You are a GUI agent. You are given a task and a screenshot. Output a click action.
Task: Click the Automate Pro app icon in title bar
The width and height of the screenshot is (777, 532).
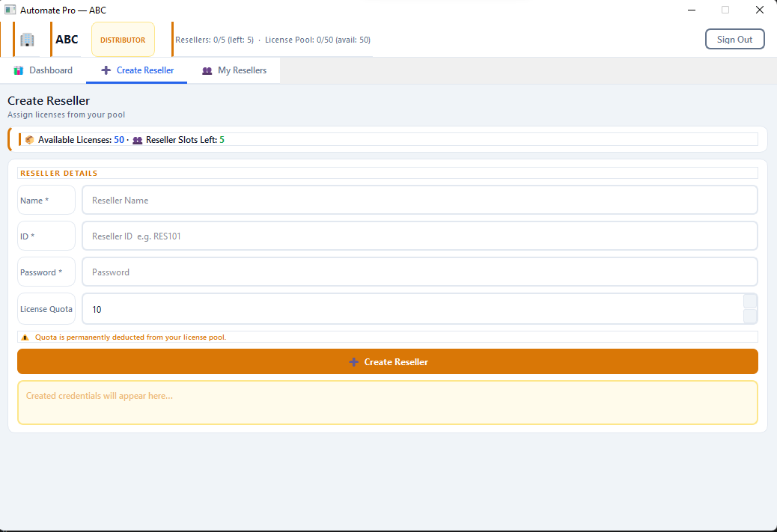[x=10, y=10]
